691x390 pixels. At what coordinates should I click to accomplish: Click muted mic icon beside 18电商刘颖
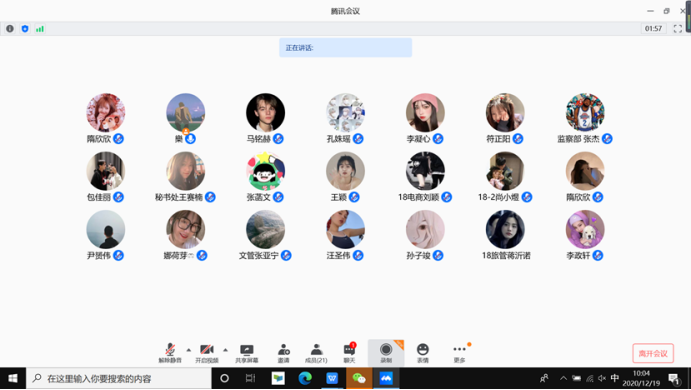pyautogui.click(x=446, y=197)
